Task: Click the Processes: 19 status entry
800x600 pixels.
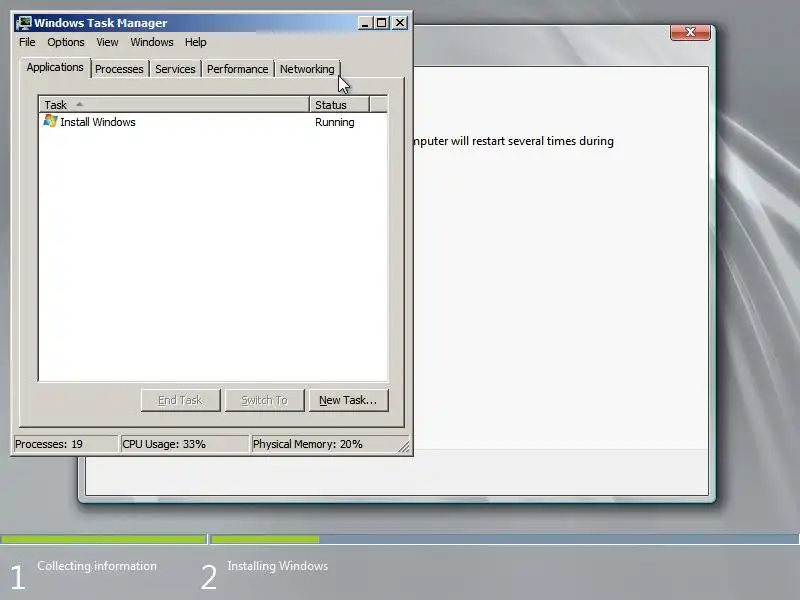Action: pyautogui.click(x=66, y=444)
